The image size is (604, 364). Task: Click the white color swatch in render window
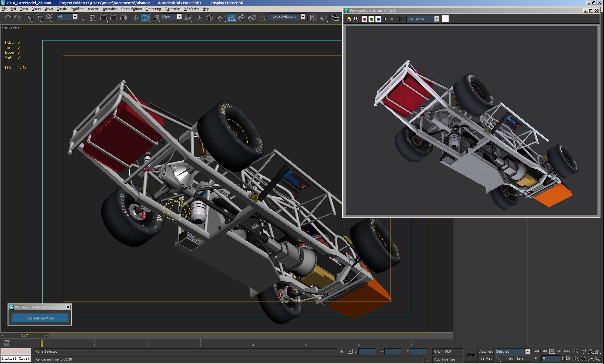click(x=445, y=19)
